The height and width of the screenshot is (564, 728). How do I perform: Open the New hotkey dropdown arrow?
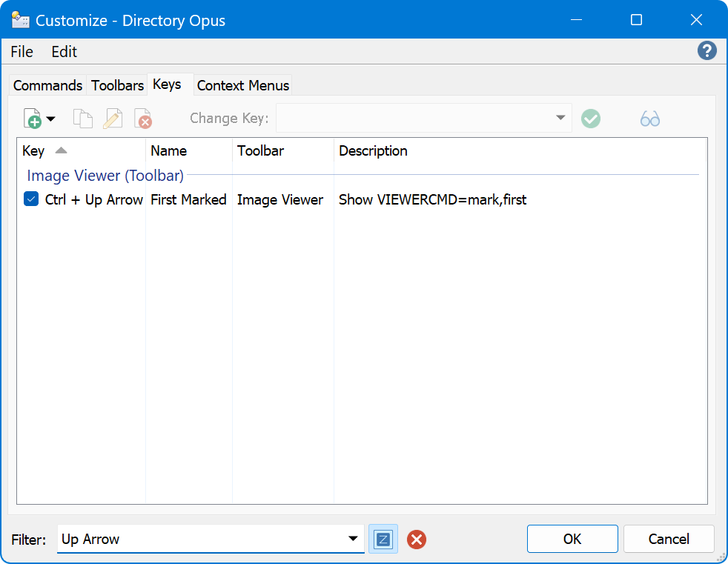51,119
